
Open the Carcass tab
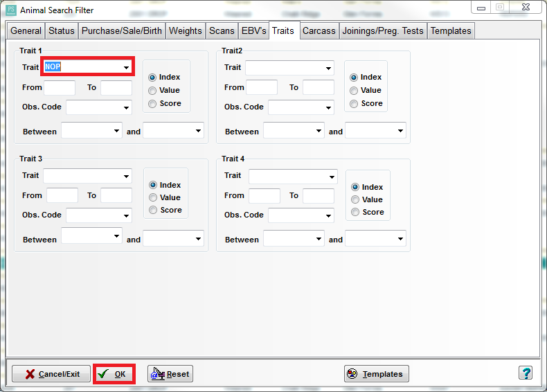(319, 30)
